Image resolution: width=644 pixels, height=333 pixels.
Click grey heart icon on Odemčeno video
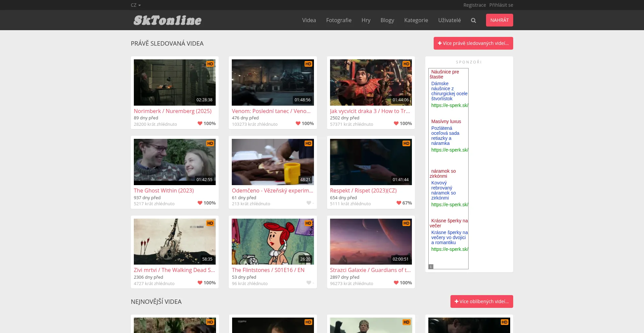click(309, 203)
